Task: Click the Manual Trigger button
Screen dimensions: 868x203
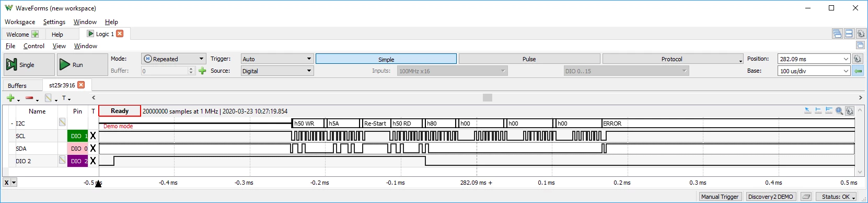Action: coord(720,197)
